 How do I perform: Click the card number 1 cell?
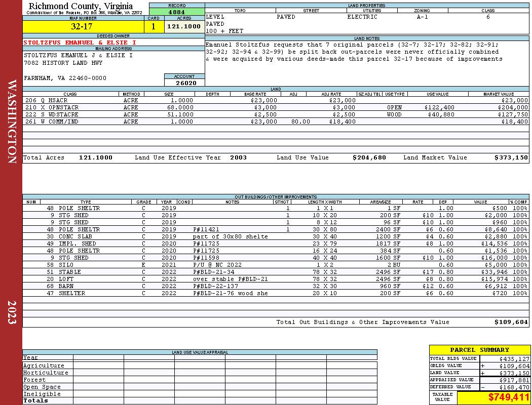pyautogui.click(x=154, y=26)
